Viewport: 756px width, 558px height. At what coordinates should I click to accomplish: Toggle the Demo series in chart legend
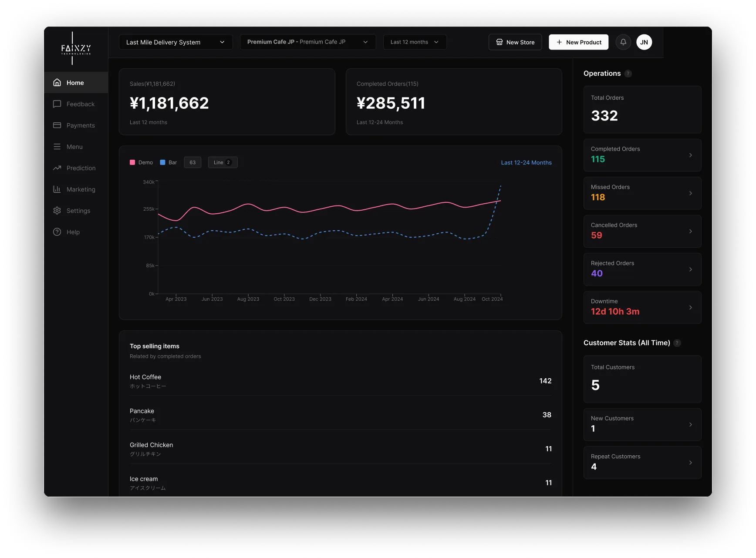click(142, 162)
